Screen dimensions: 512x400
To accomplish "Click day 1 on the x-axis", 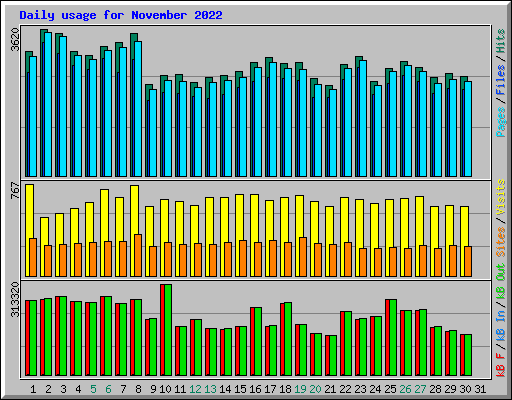I will click(x=33, y=389).
